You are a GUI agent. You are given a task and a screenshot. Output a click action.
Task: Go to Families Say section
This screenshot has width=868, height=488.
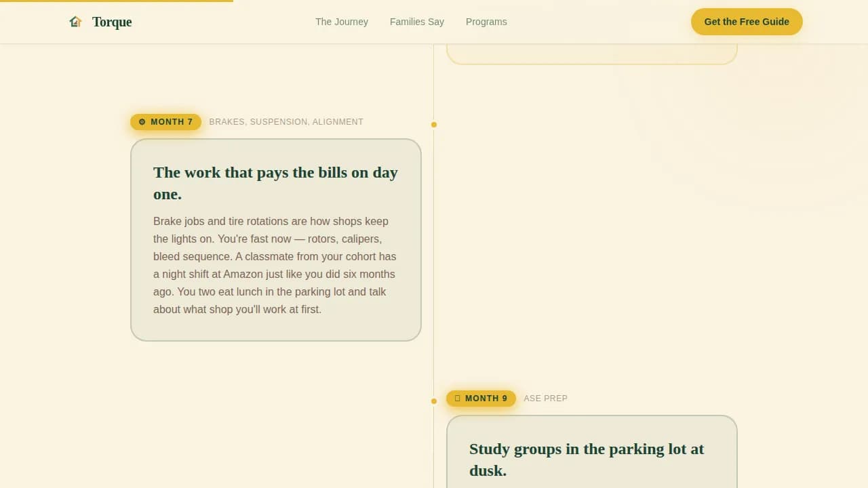tap(417, 22)
